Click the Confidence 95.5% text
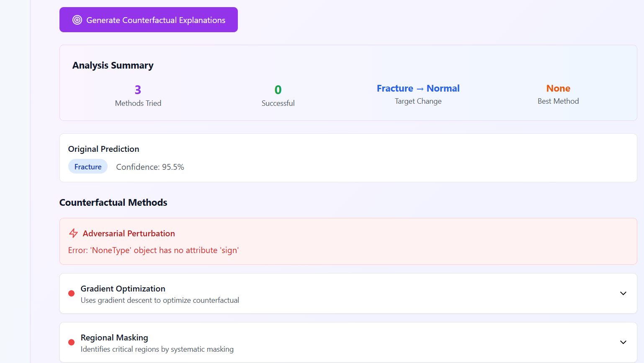The width and height of the screenshot is (644, 363). tap(150, 167)
